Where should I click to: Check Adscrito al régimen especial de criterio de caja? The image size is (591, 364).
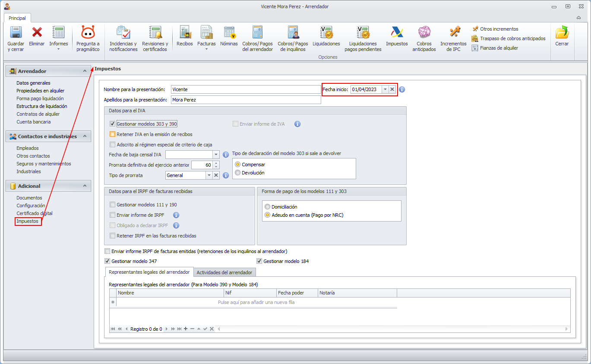[113, 145]
